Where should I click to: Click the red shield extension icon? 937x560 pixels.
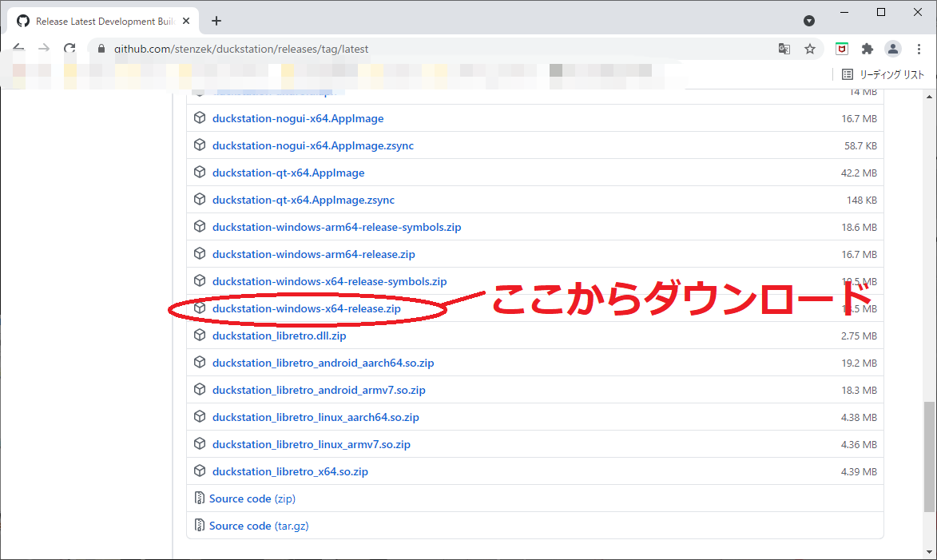[x=841, y=49]
